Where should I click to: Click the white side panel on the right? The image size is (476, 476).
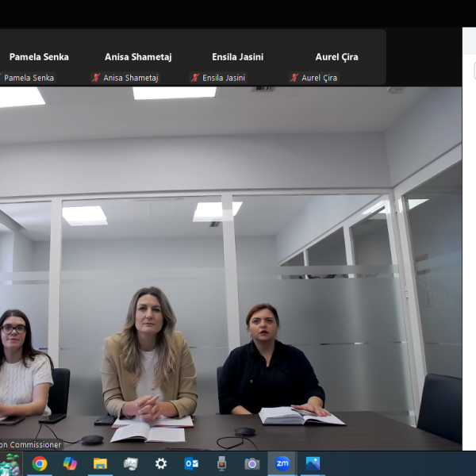pyautogui.click(x=469, y=238)
